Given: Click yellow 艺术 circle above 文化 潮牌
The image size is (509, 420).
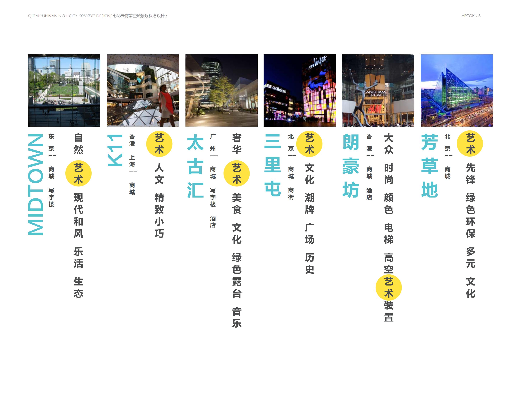Looking at the screenshot, I should [309, 144].
